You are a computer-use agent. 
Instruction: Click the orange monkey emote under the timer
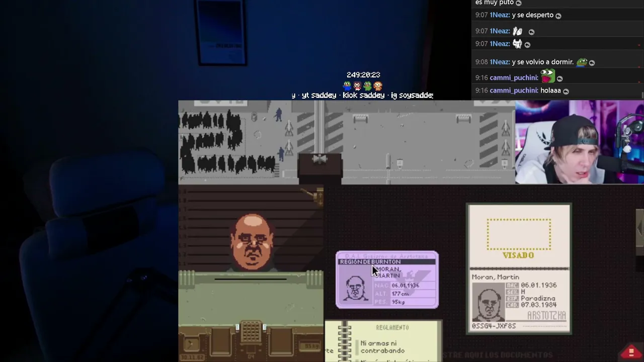pos(378,86)
